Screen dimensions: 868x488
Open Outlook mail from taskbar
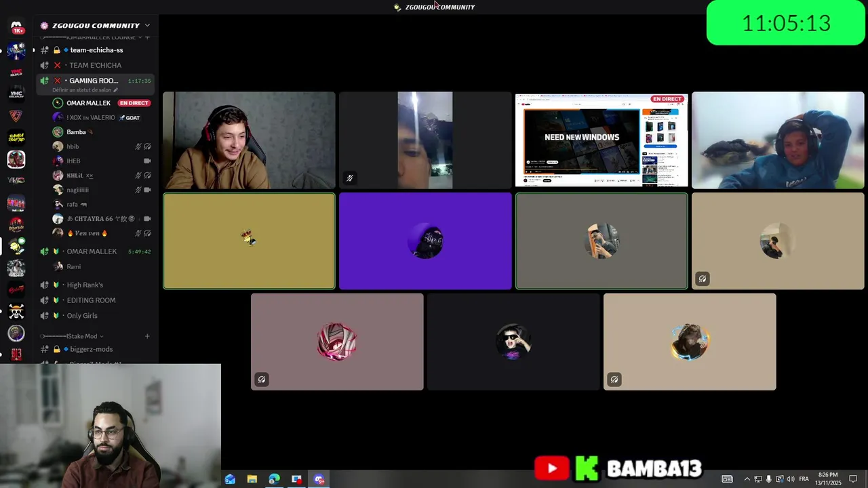coord(230,479)
